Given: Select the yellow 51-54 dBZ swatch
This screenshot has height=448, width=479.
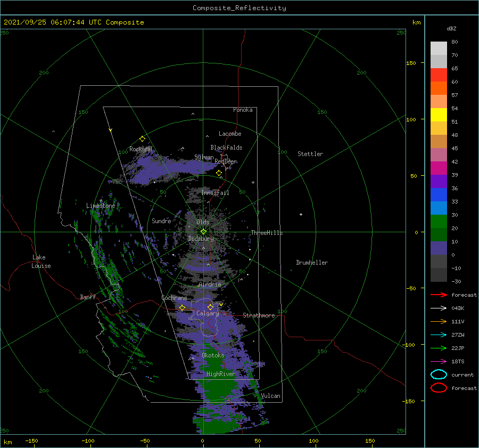Looking at the screenshot, I should (x=439, y=115).
